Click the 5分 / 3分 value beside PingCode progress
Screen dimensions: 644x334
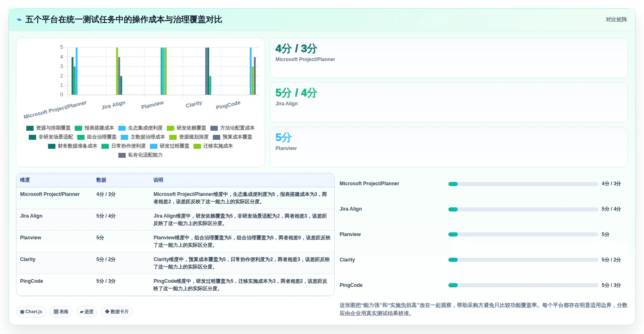coord(611,285)
